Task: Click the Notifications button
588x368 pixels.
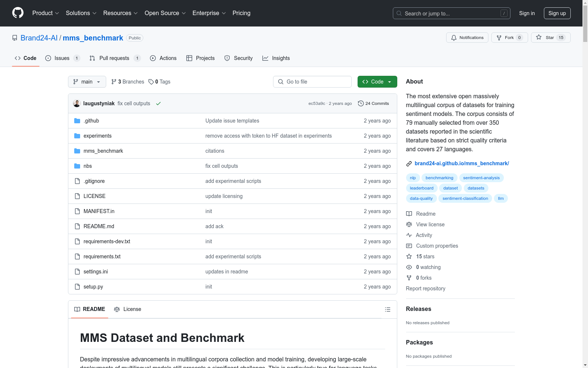Action: coord(467,38)
